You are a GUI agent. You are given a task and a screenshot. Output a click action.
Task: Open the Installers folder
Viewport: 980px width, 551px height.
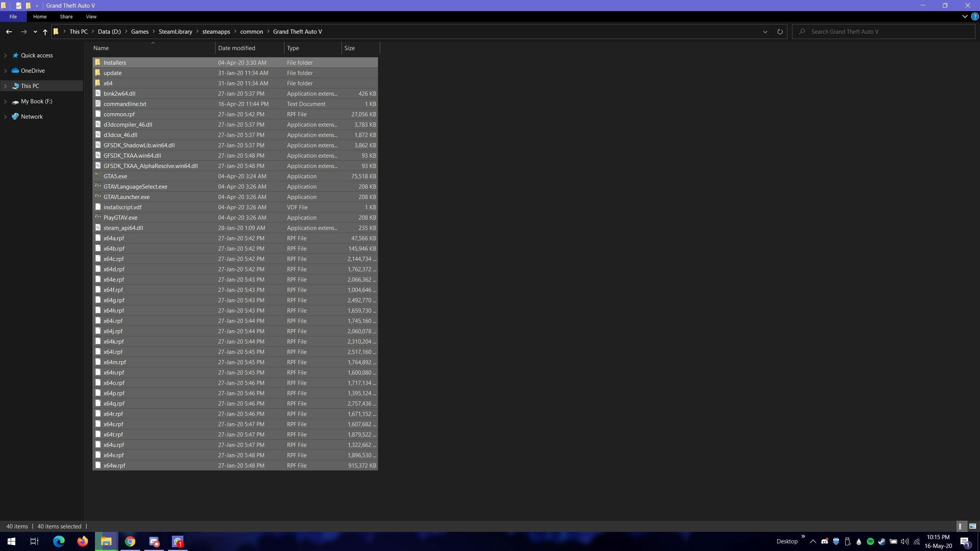coord(114,62)
